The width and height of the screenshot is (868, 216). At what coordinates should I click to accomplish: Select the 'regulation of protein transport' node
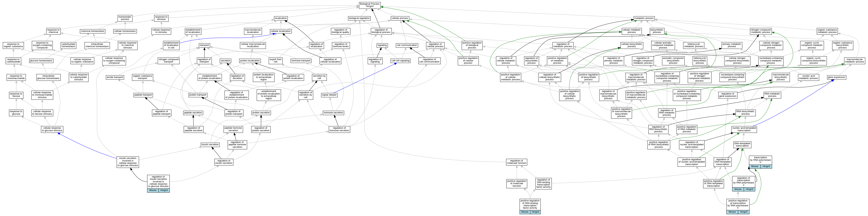[x=234, y=113]
